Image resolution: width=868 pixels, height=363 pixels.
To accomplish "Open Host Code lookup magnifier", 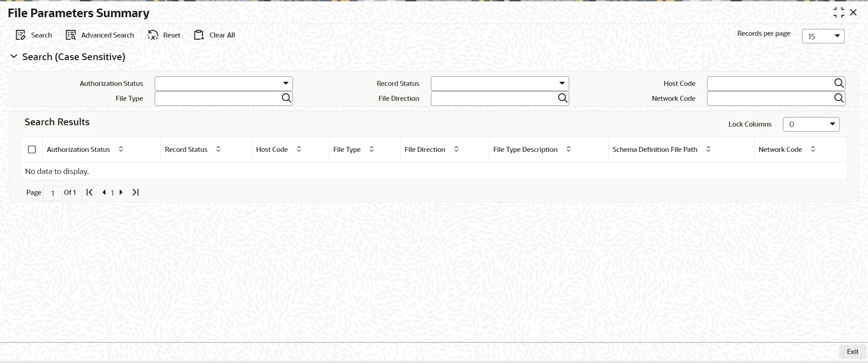I will (x=839, y=83).
